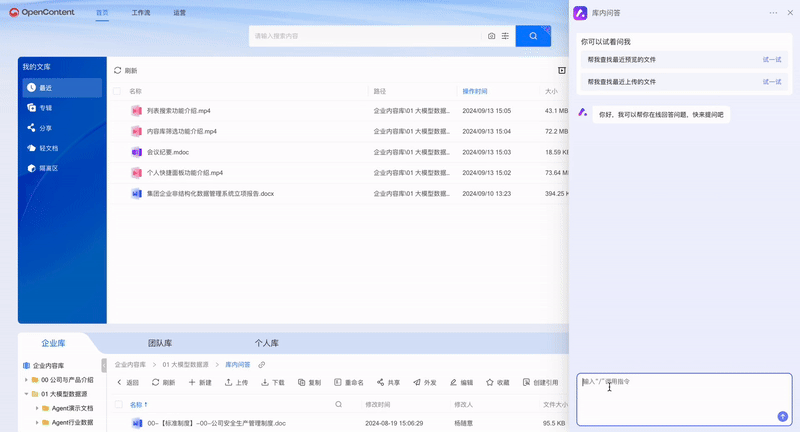Expand 00 公司与产品介绍 folder arrow
The width and height of the screenshot is (800, 432).
(26, 380)
